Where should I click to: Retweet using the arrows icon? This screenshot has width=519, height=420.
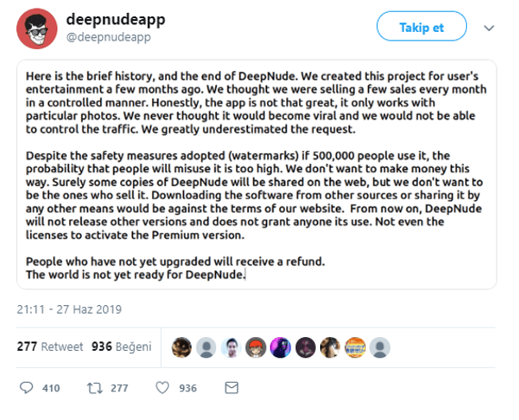tap(96, 388)
